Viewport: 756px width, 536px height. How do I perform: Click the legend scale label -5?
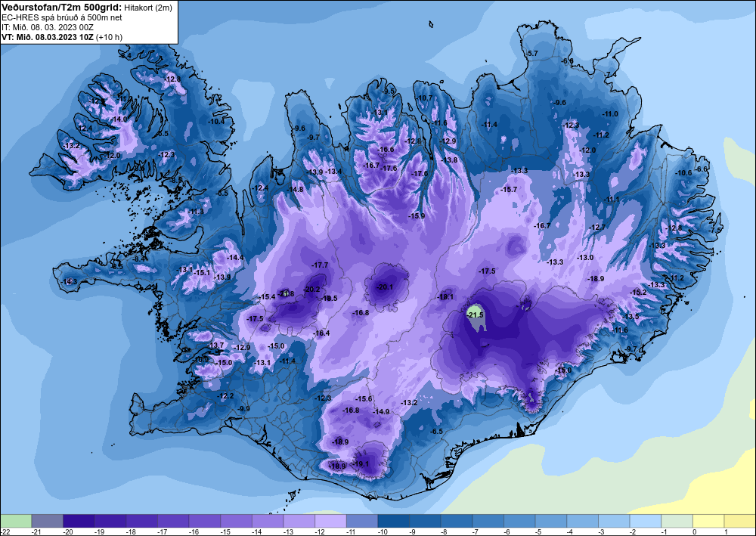538,531
